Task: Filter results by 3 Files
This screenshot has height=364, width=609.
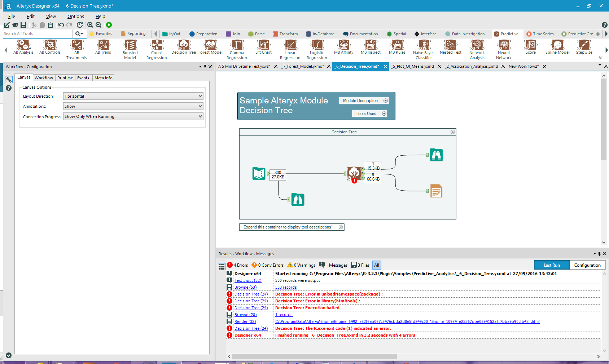Action: (360, 265)
